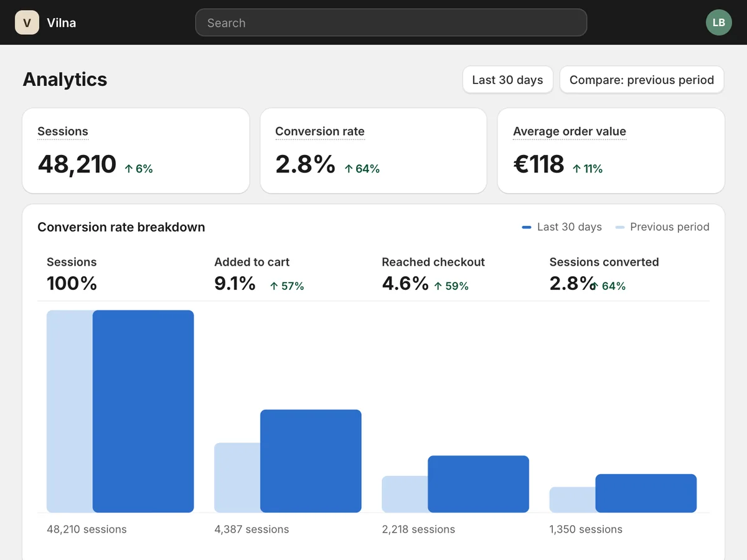This screenshot has height=560, width=747.
Task: Open the Conversion rate metric card title
Action: tap(320, 131)
